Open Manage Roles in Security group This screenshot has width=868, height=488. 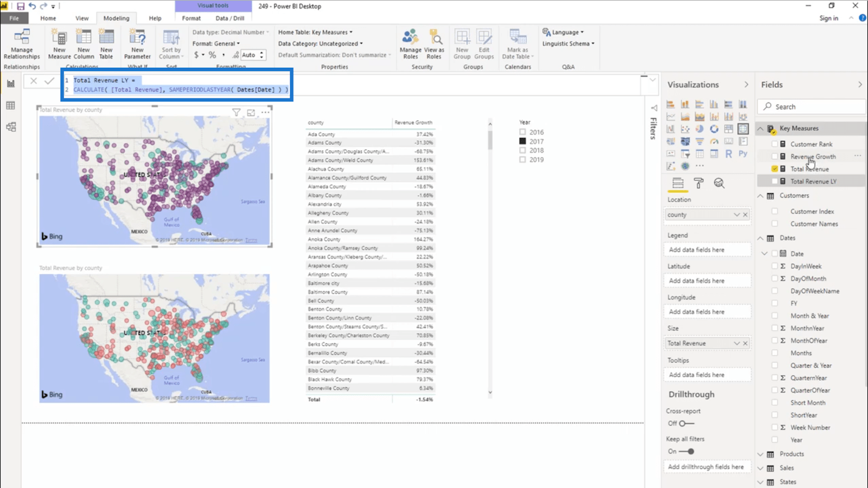pyautogui.click(x=411, y=44)
